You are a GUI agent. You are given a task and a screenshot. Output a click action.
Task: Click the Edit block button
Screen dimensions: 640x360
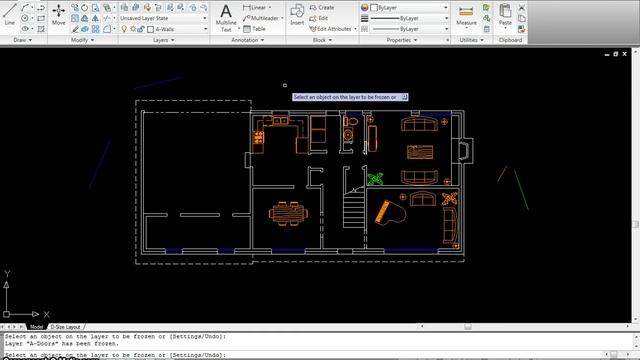coord(319,18)
